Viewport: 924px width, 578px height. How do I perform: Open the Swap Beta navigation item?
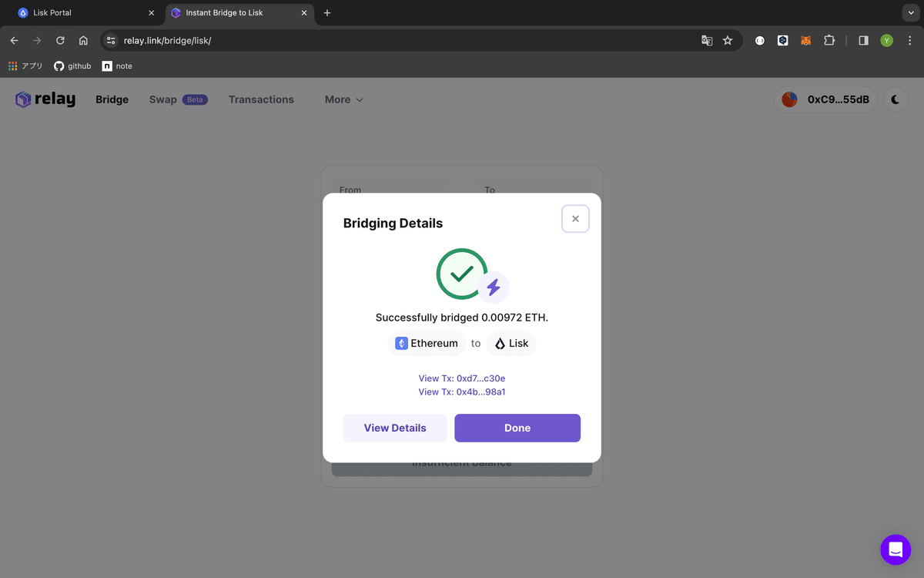179,99
